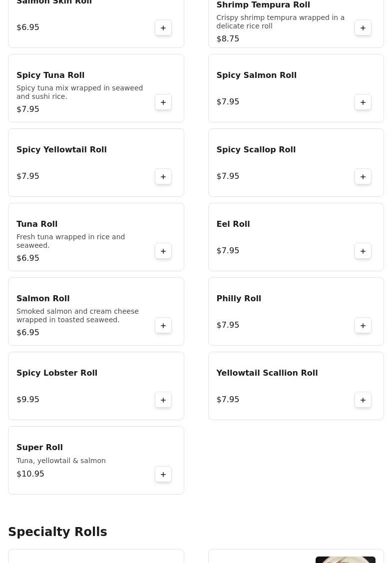392x563 pixels.
Task: Add Shrimp Tempura Roll to order
Action: click(x=363, y=27)
